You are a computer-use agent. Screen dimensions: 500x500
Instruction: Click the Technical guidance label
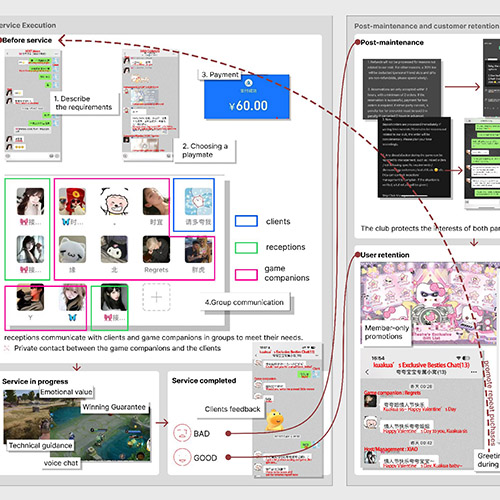40,445
